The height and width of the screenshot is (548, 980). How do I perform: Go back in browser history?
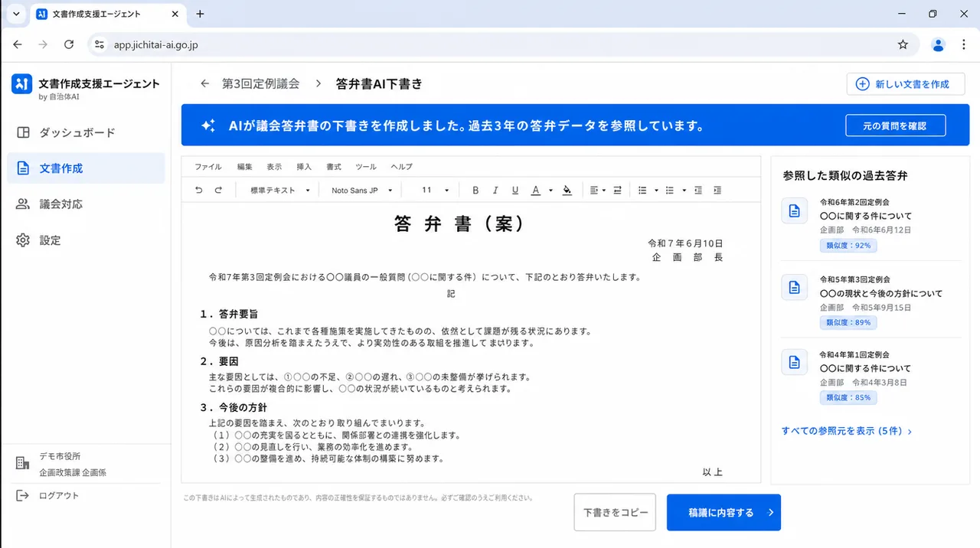pyautogui.click(x=18, y=45)
